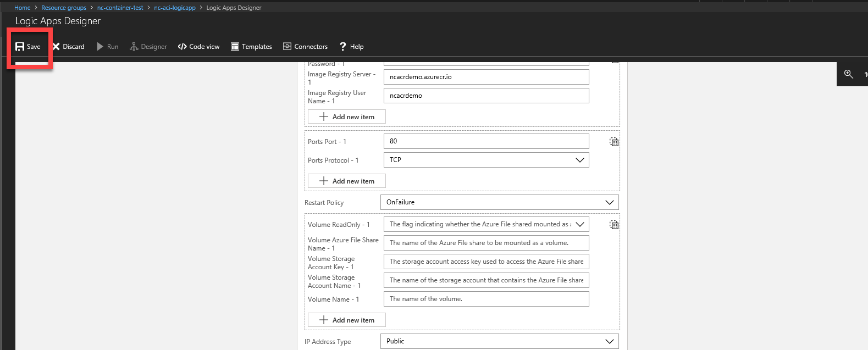Click the Ports array mode toggle icon

(x=614, y=142)
